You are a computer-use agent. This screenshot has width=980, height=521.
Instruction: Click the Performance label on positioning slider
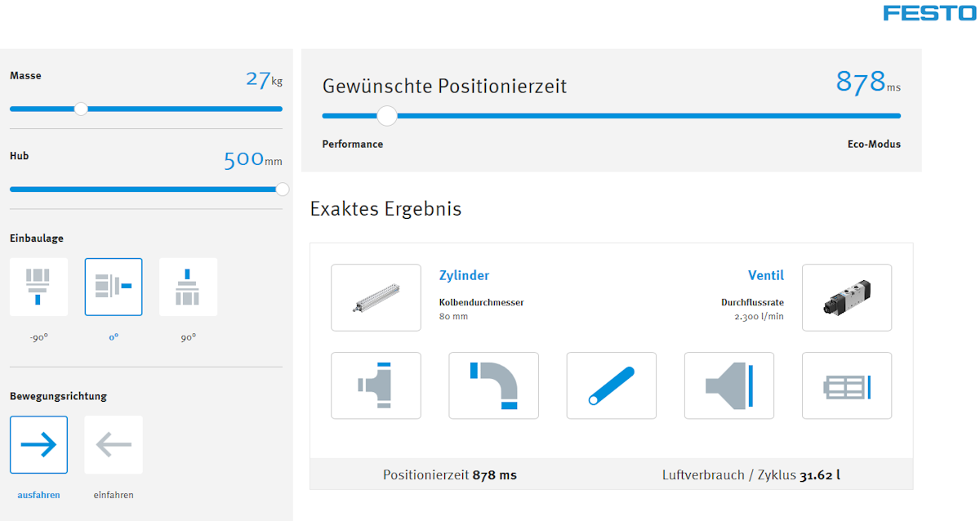point(352,143)
